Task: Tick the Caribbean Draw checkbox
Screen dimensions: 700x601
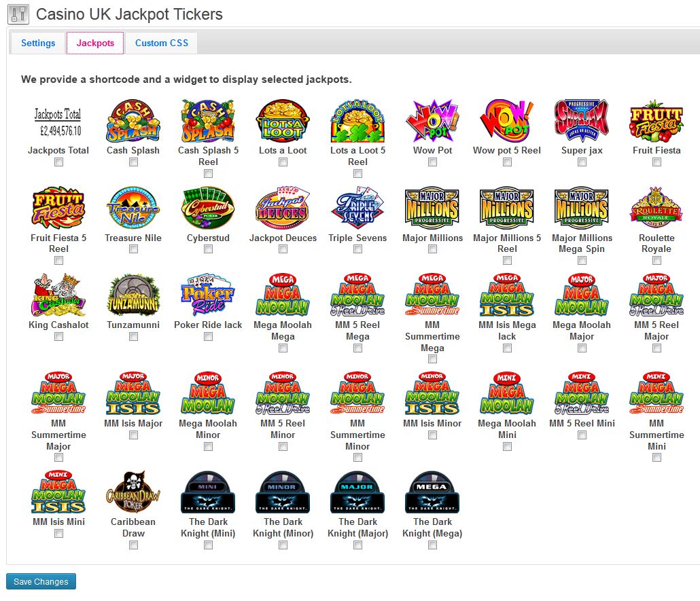Action: [x=133, y=545]
